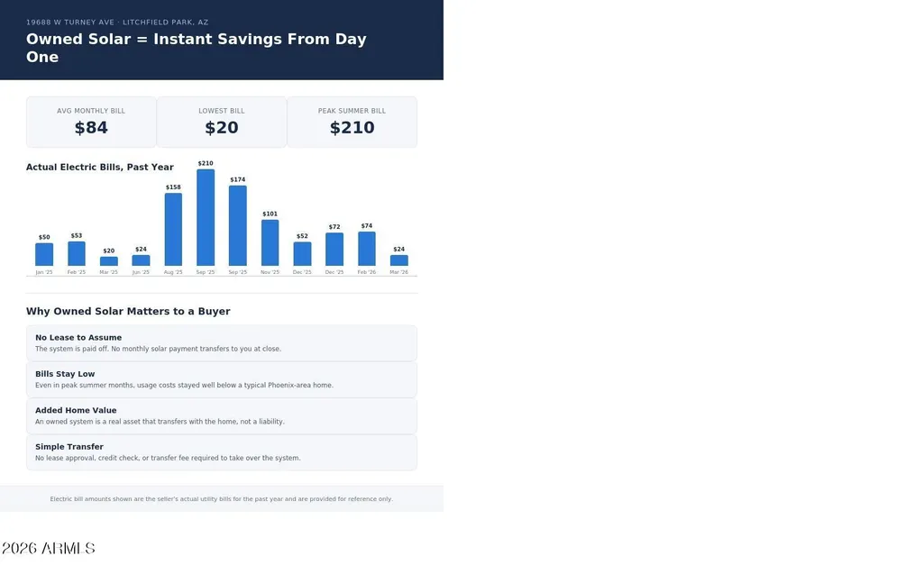
Task: Select the $74 Feb '26 bar
Action: coord(367,249)
